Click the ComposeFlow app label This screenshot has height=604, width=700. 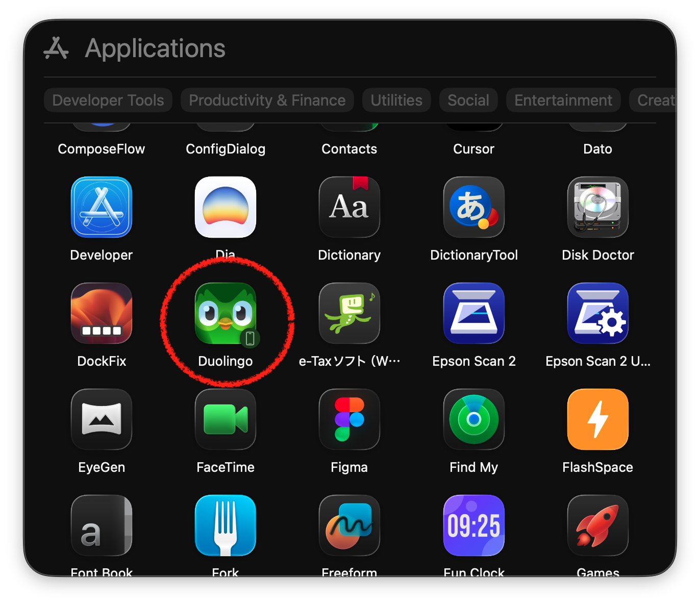pos(102,149)
